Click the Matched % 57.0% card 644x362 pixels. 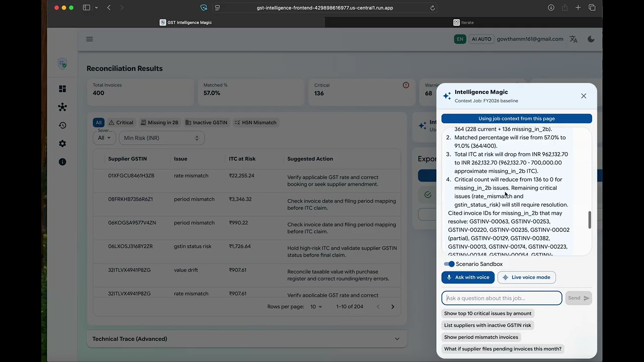[x=251, y=92]
